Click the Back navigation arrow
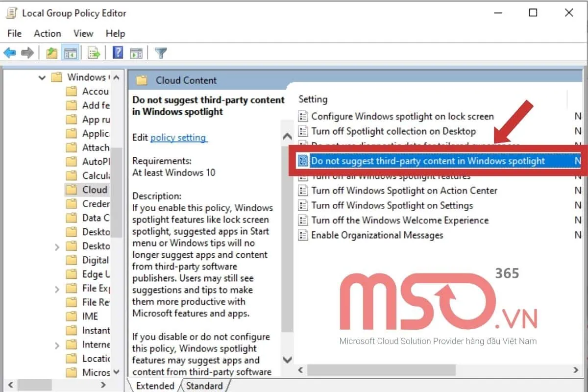The height and width of the screenshot is (392, 588). pos(10,52)
